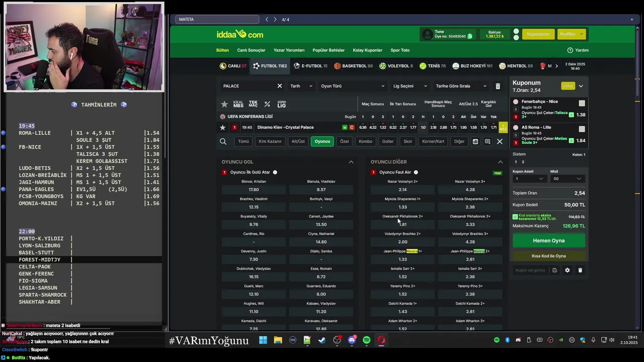This screenshot has height=362, width=644.
Task: Select the percentage filter icon
Action: tap(267, 104)
